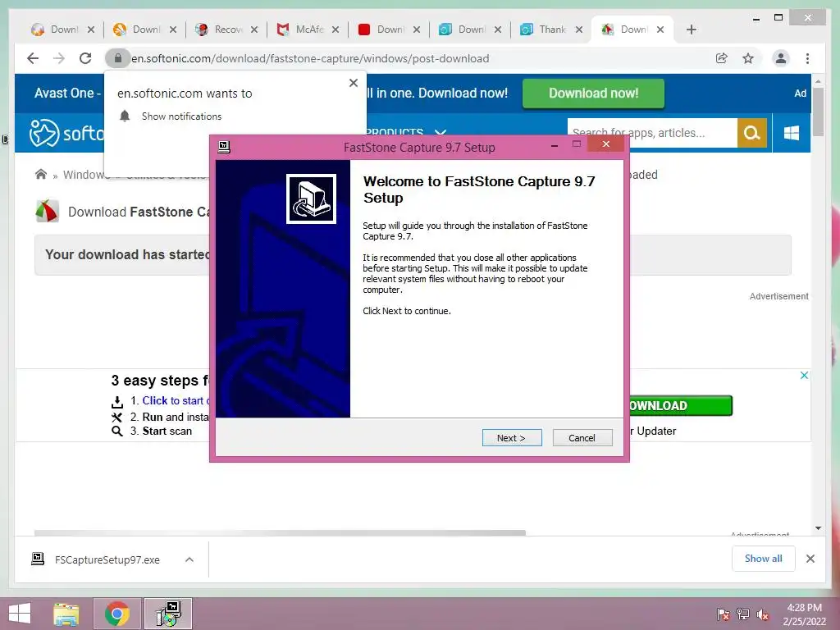Click the Avast One banner text
Image resolution: width=840 pixels, height=630 pixels.
pos(66,94)
